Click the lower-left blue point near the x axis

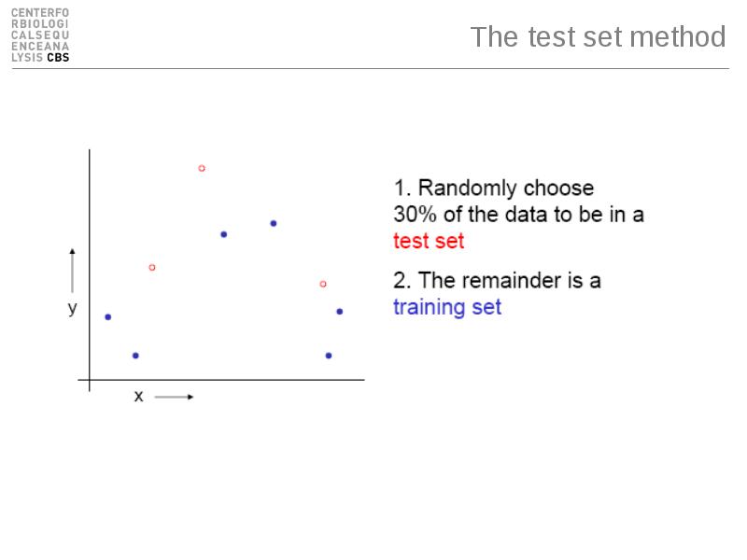[135, 356]
